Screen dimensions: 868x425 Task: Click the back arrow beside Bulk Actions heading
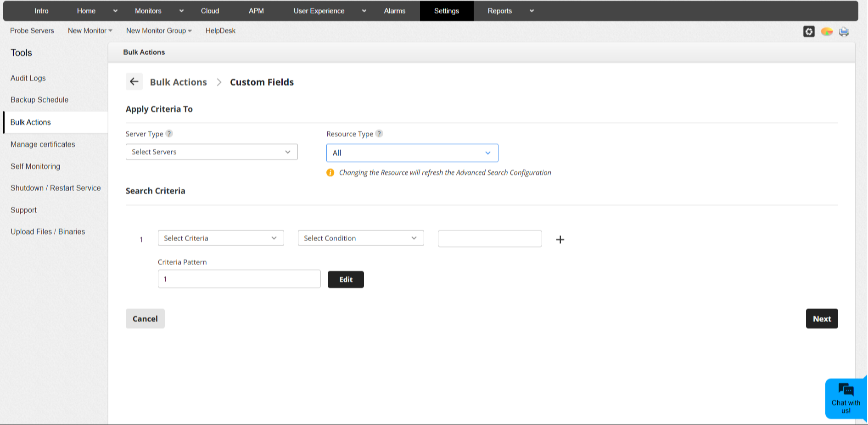pos(134,81)
